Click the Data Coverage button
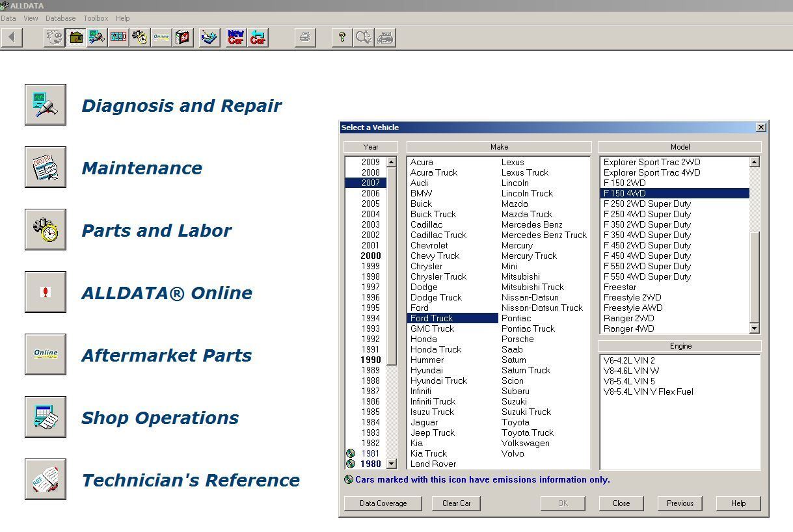 coord(383,503)
